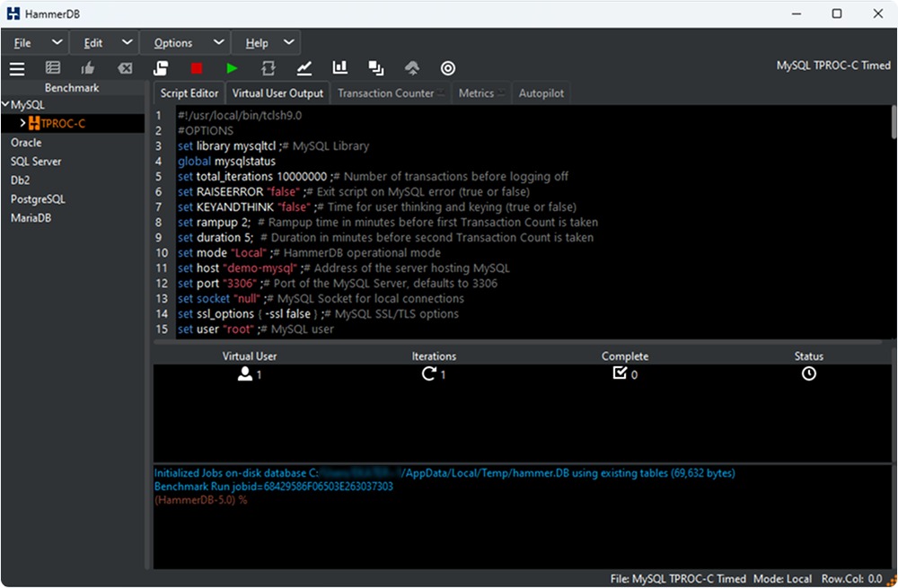
Task: Click the Benchmark panel header
Action: pyautogui.click(x=72, y=88)
